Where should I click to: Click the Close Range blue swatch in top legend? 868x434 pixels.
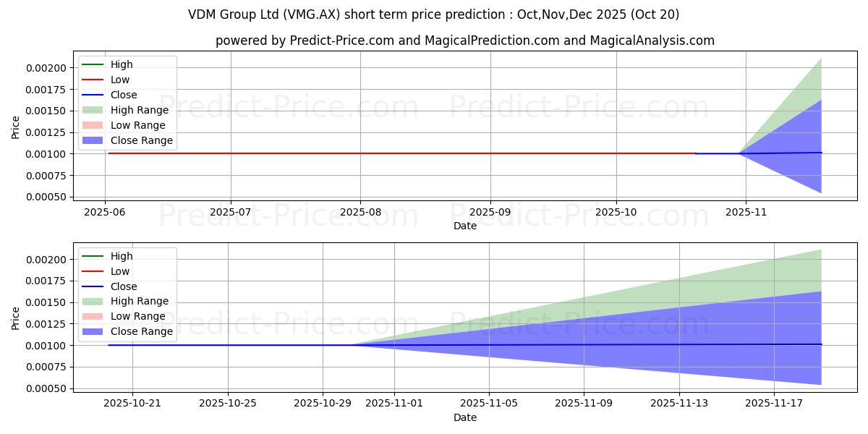pos(93,140)
